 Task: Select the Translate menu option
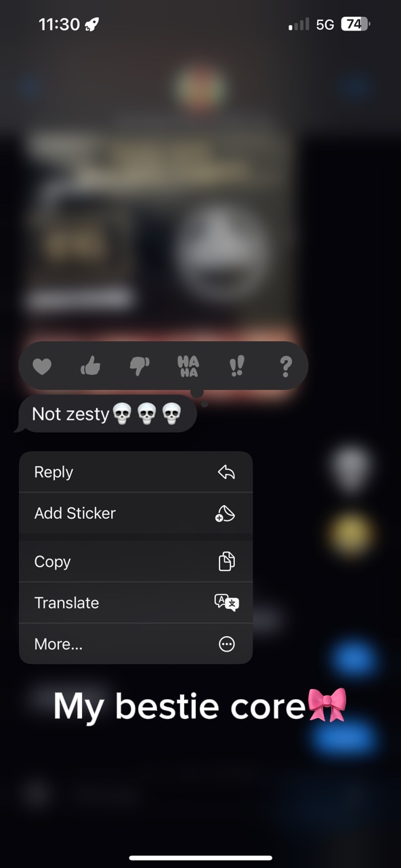click(135, 603)
